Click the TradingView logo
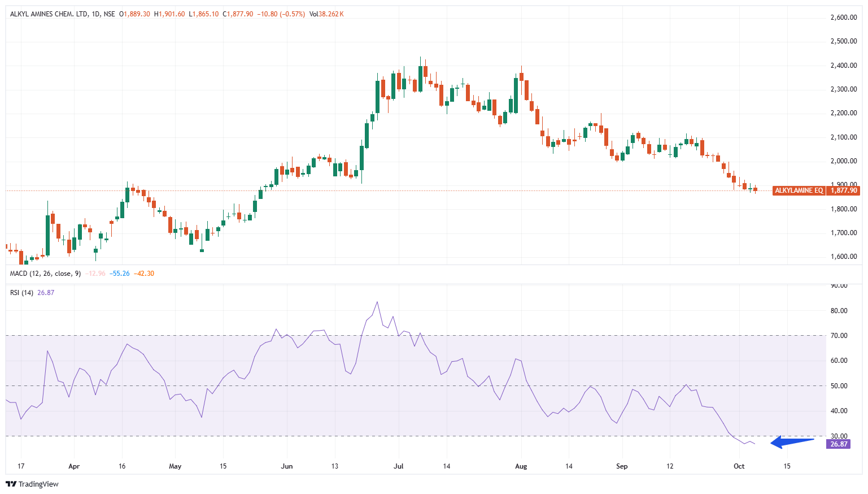Image resolution: width=868 pixels, height=494 pixels. [x=32, y=484]
